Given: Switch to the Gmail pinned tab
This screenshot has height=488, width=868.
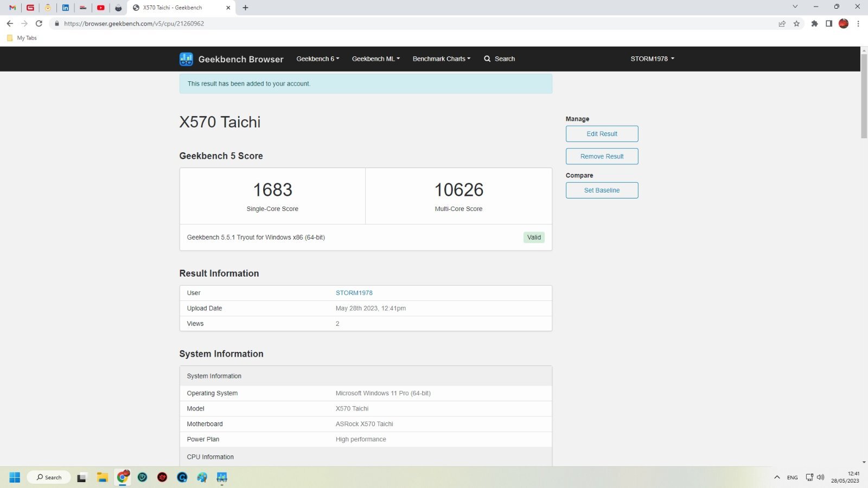Looking at the screenshot, I should click(x=12, y=8).
